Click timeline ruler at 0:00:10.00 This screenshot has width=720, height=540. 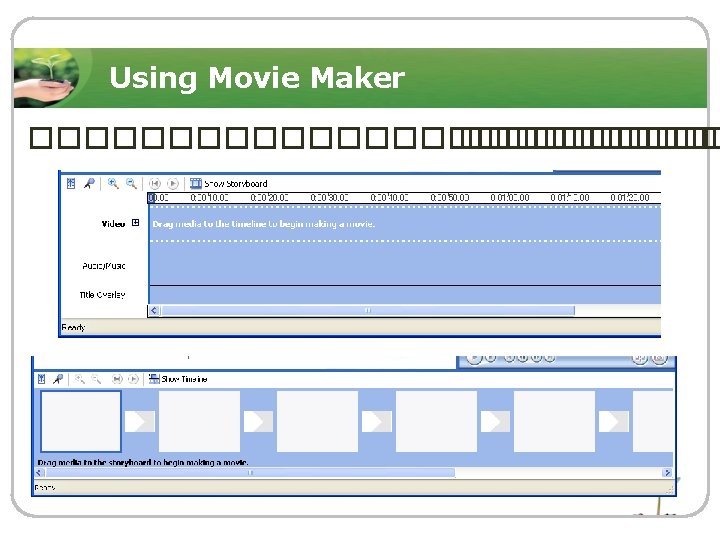click(209, 198)
